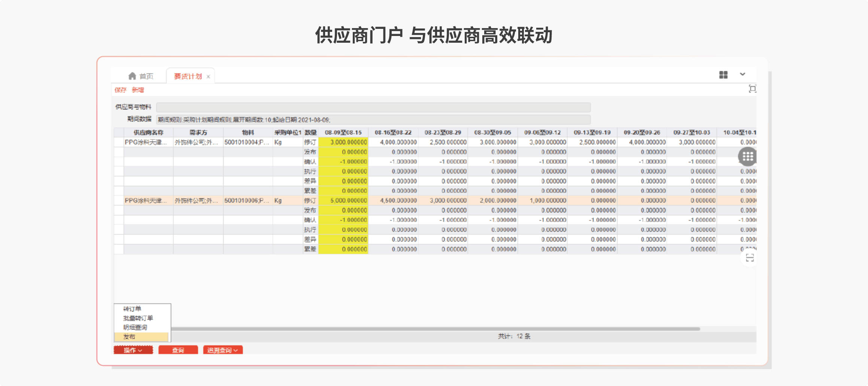The image size is (868, 386).
Task: Open the grid layout view icon
Action: tap(723, 75)
